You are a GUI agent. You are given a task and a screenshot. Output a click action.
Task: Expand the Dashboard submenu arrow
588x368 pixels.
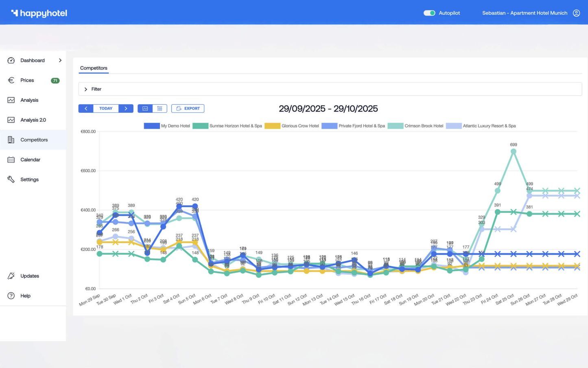click(x=60, y=60)
